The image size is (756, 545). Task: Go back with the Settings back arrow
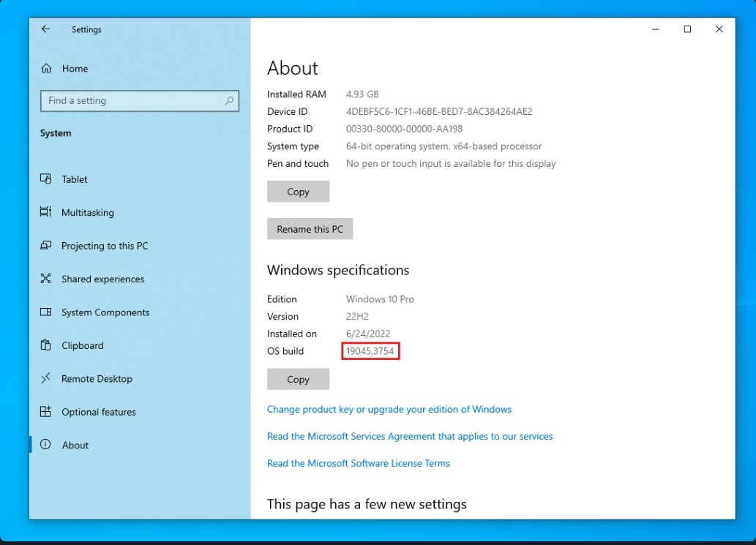point(45,29)
